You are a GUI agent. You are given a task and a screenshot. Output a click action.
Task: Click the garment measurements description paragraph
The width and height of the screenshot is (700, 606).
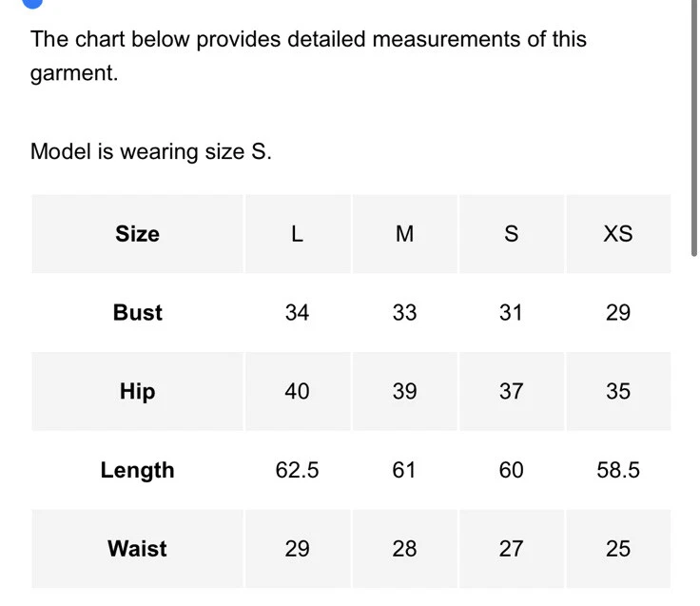tap(308, 56)
